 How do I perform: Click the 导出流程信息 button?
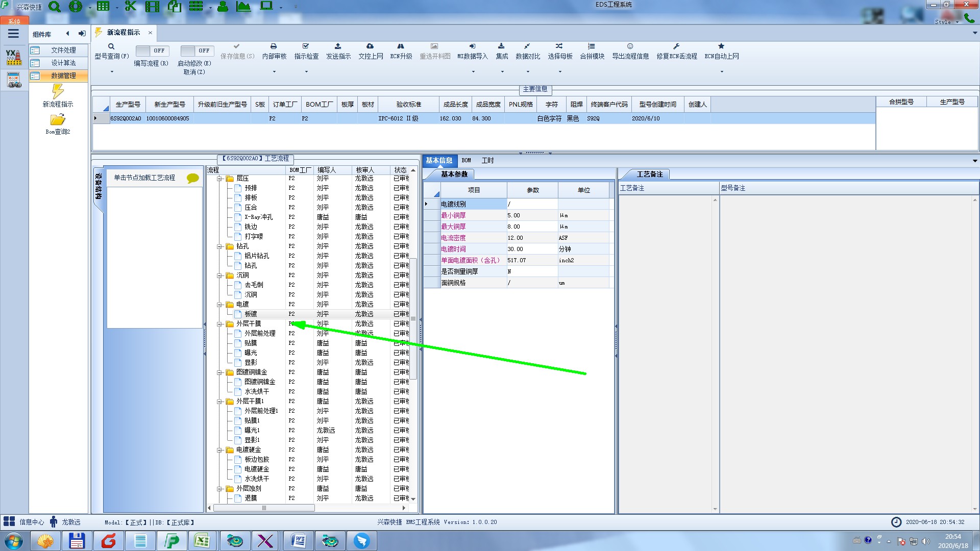coord(630,51)
